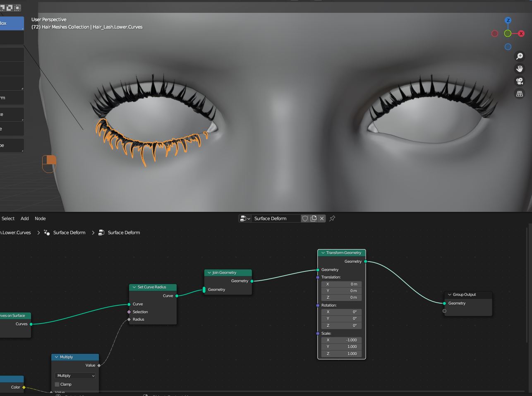The image size is (532, 396).
Task: Click the faded negative-X gizmo circle
Action: pyautogui.click(x=495, y=34)
